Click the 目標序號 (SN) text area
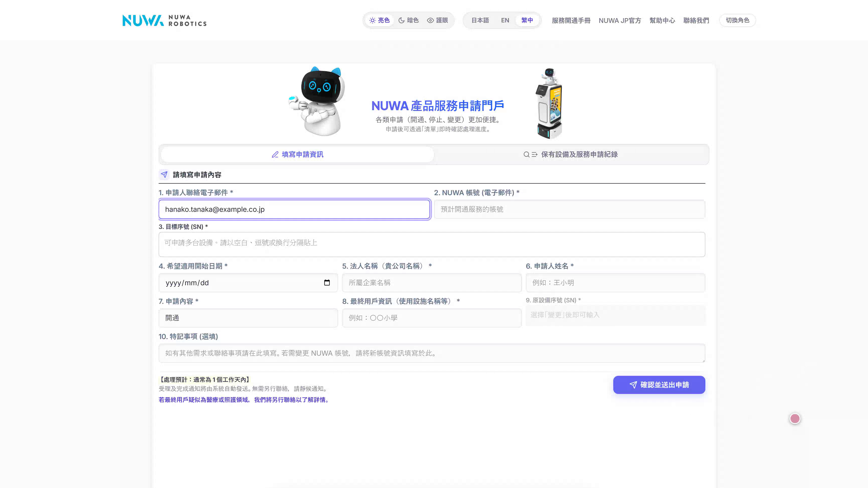The width and height of the screenshot is (868, 488). tap(432, 244)
